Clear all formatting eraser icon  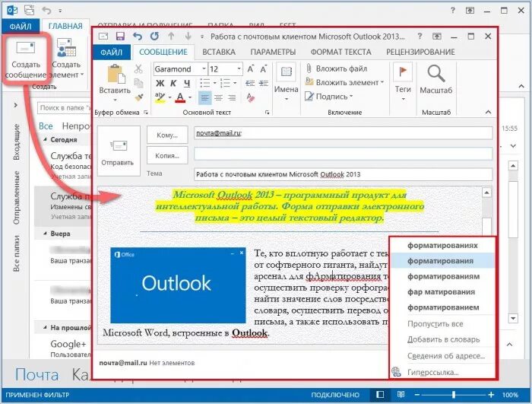[250, 97]
